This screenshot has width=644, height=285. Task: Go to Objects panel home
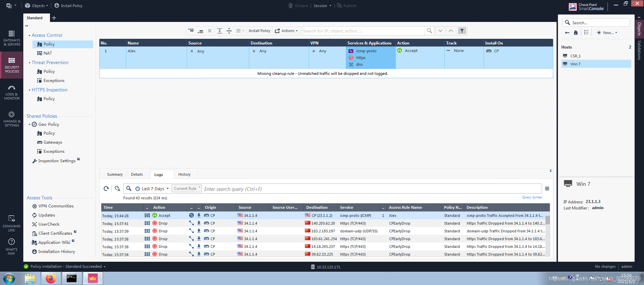point(576,33)
